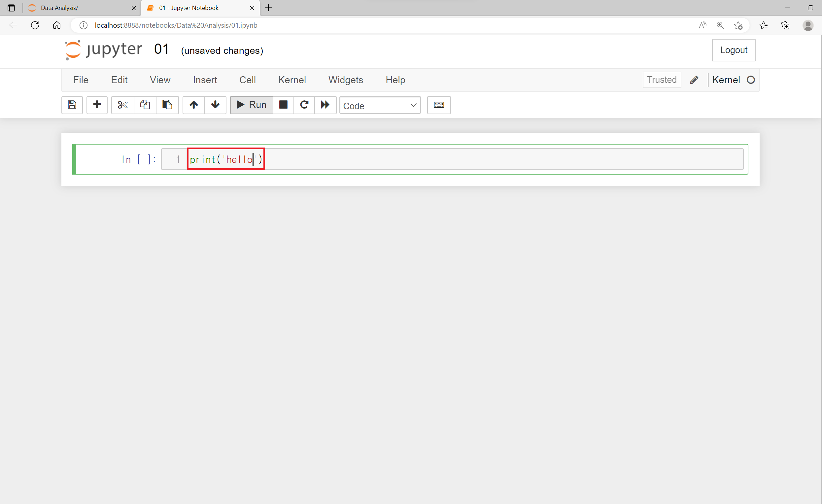Cut selected cells with scissors icon
The image size is (822, 504).
(x=122, y=105)
